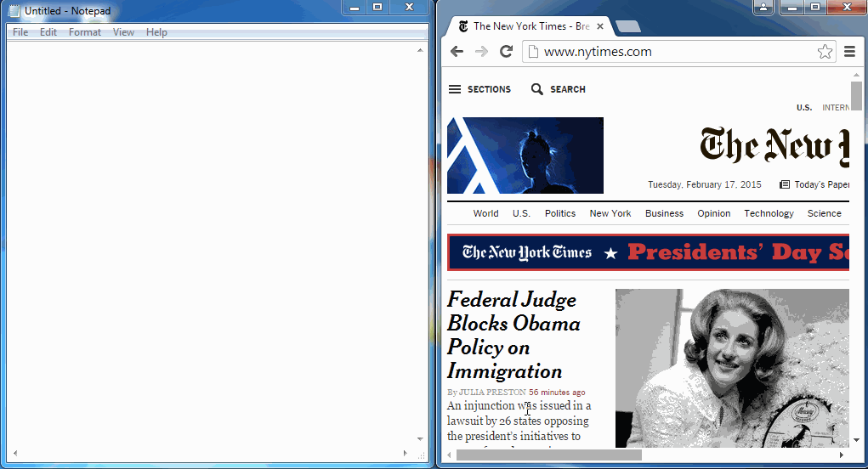Click in the Notepad text area
Viewport: 868px width, 469px height.
pyautogui.click(x=210, y=243)
